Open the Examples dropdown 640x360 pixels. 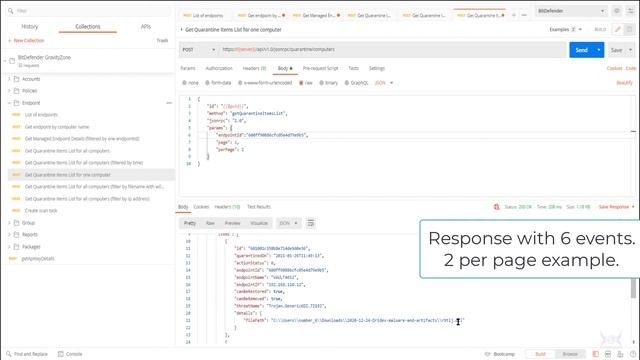coord(565,29)
